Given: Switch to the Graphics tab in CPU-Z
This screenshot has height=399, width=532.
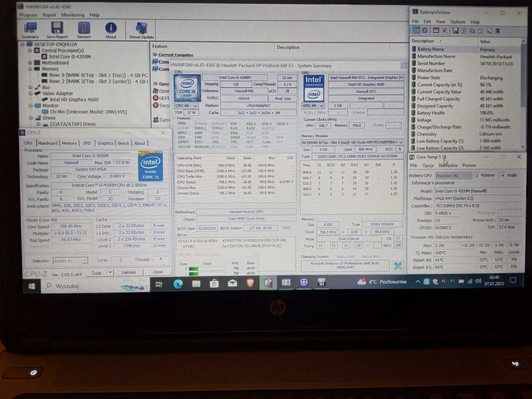Looking at the screenshot, I should pos(105,143).
